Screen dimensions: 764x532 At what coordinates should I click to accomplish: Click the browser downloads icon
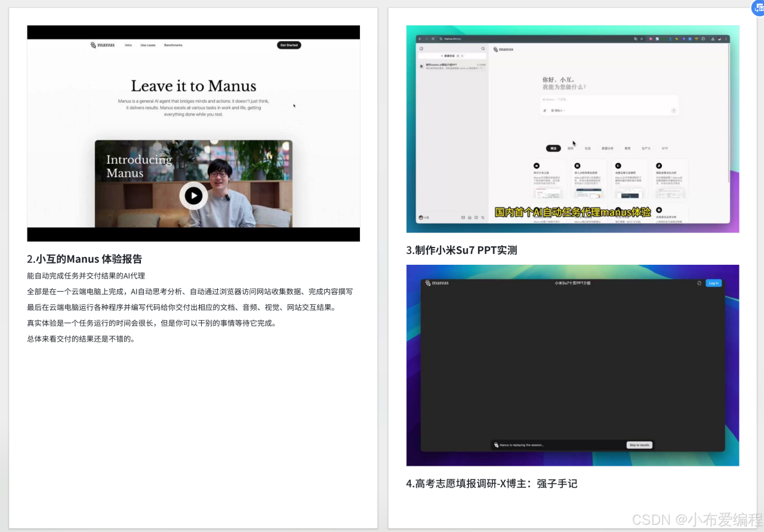click(713, 38)
